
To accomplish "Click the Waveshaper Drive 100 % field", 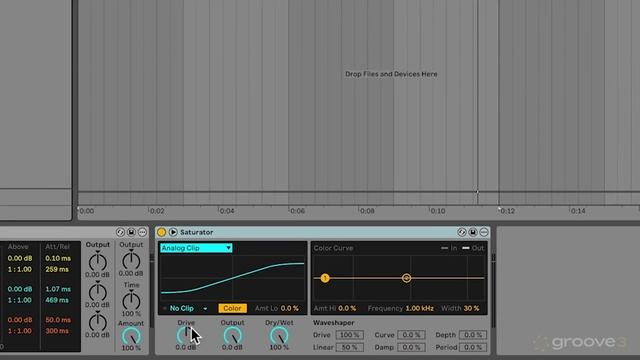I will point(349,335).
